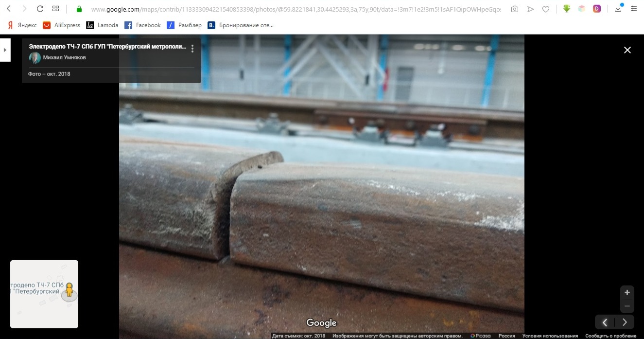Take a snapshot with camera icon
This screenshot has width=644, height=339.
(515, 9)
